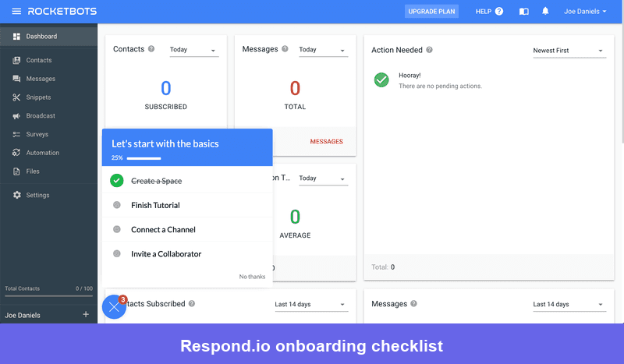Click the 25% onboarding progress bar
624x364 pixels.
click(144, 158)
